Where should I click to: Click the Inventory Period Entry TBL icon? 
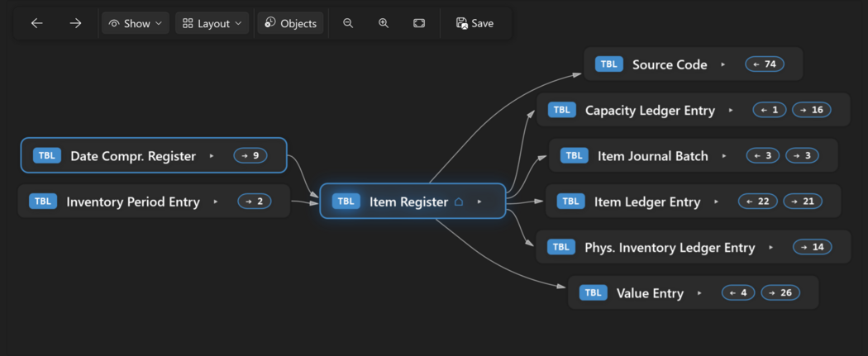pyautogui.click(x=43, y=202)
